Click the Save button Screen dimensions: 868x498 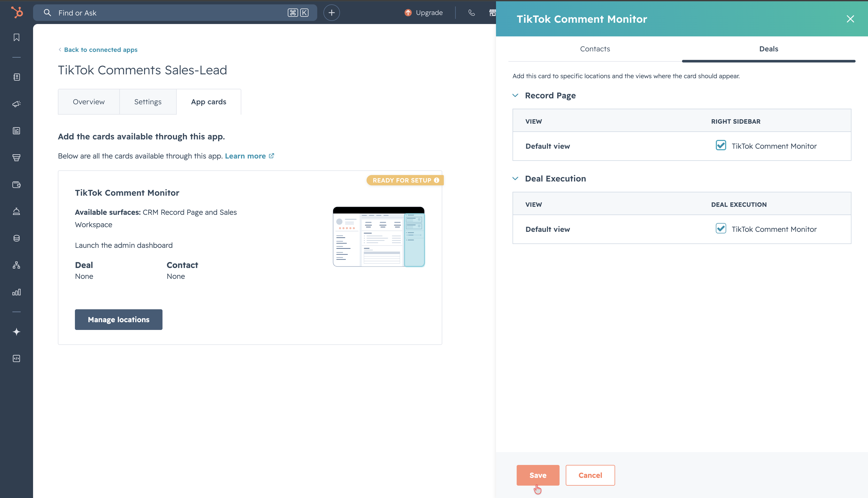(538, 475)
